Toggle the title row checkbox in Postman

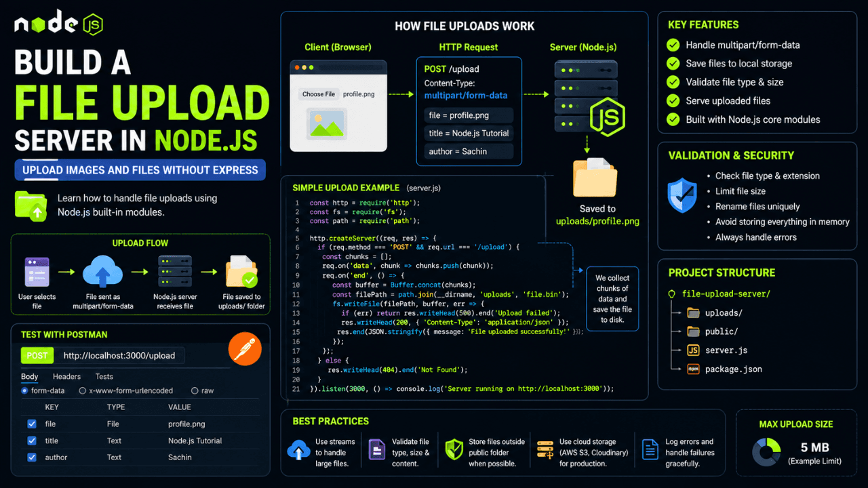click(31, 441)
